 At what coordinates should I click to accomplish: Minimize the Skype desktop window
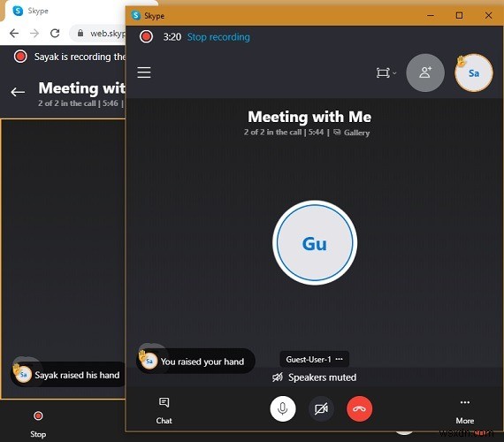(x=431, y=15)
